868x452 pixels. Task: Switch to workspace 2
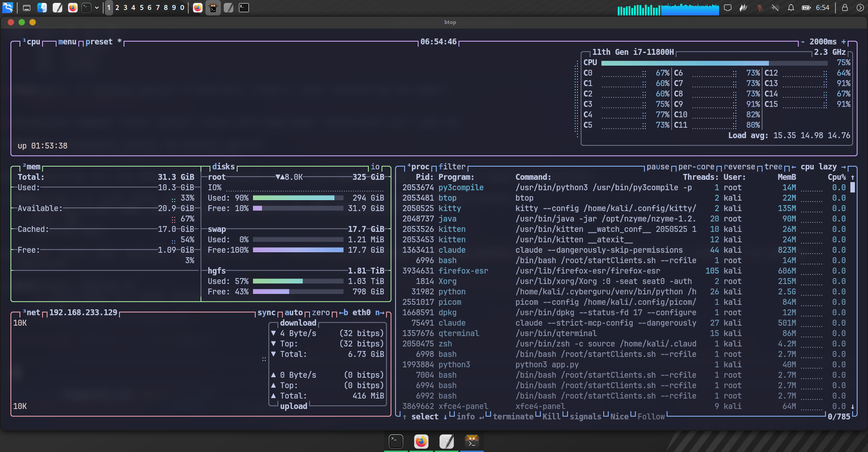click(x=117, y=8)
